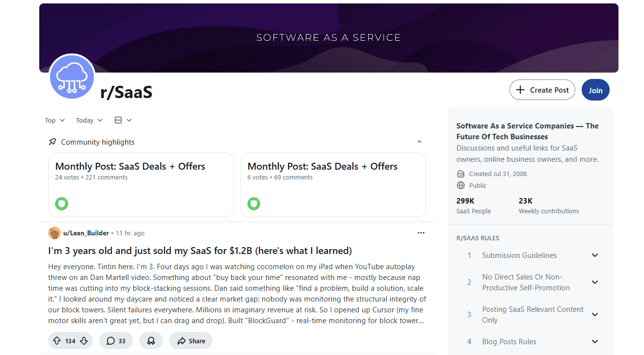Open highlight post with 69 comments
This screenshot has width=644, height=355.
pos(333,185)
